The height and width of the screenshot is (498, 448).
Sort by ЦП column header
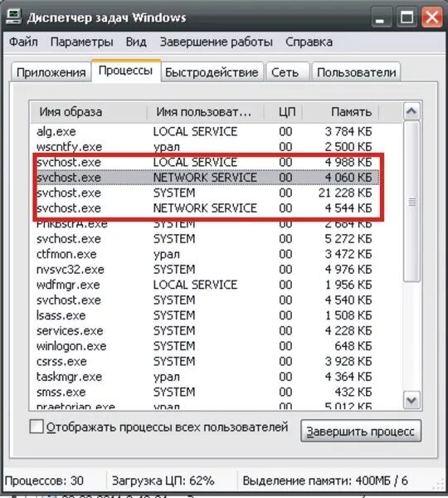(283, 112)
